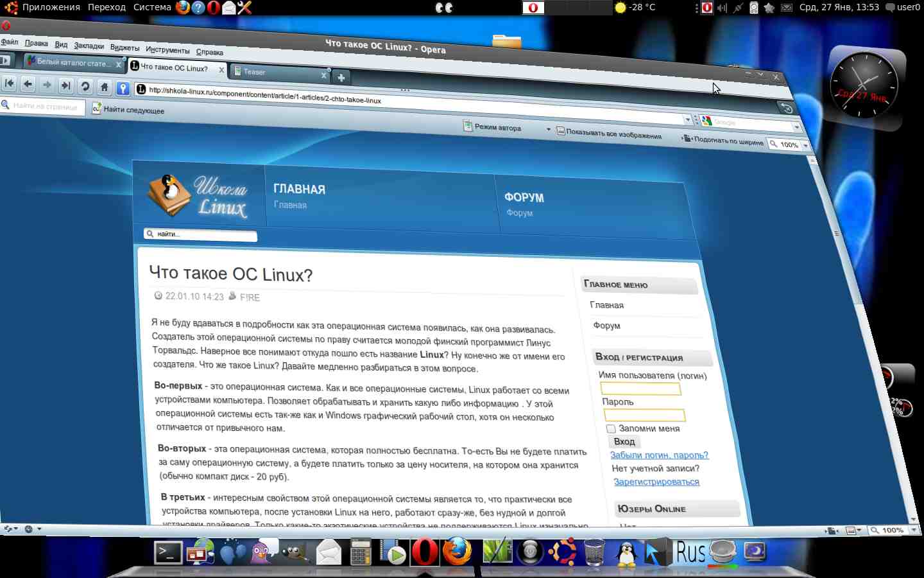Click the username login input field

[x=640, y=389]
